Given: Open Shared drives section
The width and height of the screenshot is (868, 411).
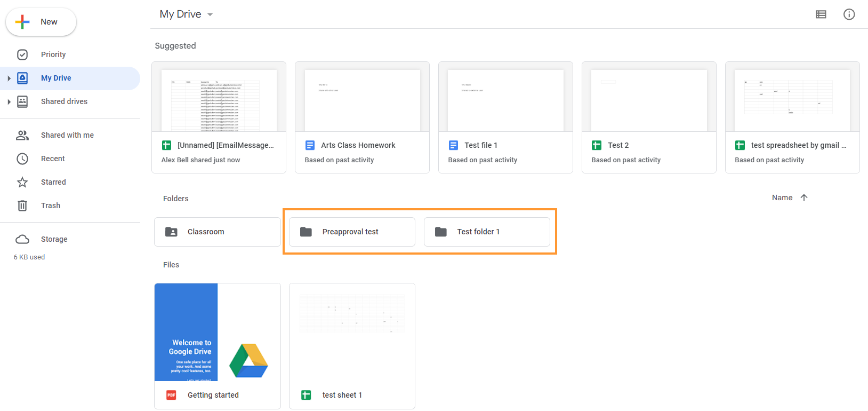Looking at the screenshot, I should [70, 101].
